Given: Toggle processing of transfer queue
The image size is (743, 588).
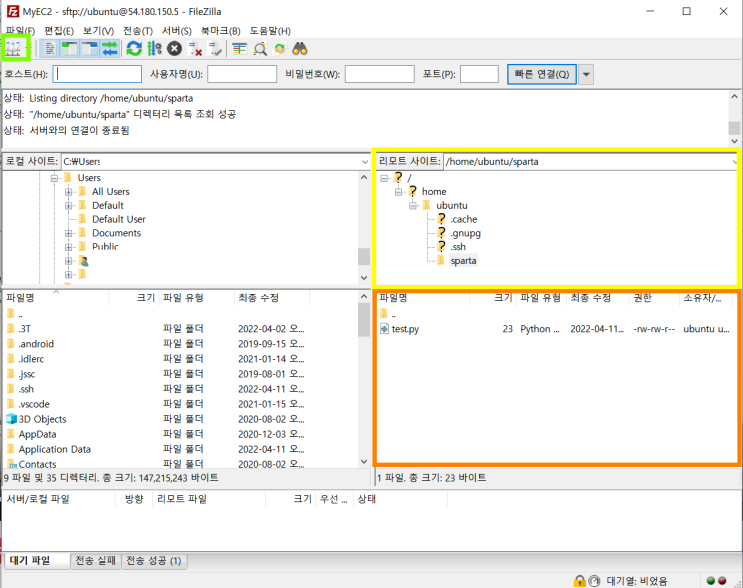Looking at the screenshot, I should point(154,49).
